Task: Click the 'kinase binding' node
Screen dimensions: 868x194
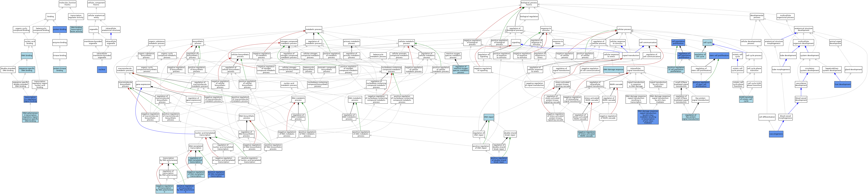Action: [x=60, y=55]
